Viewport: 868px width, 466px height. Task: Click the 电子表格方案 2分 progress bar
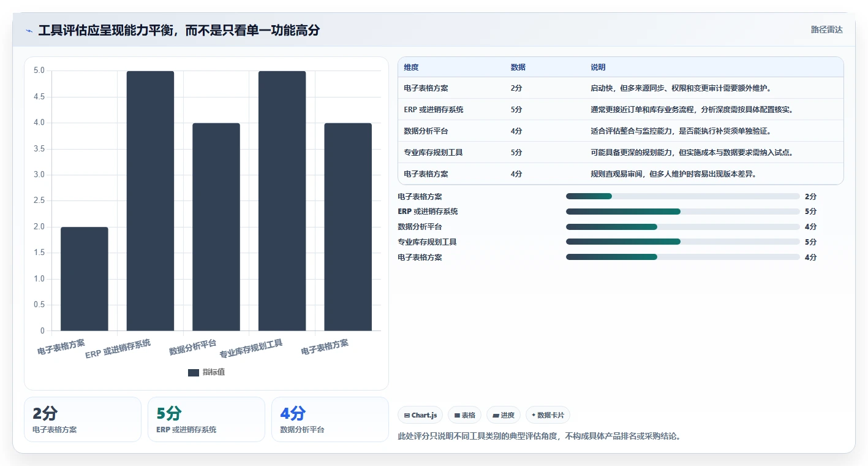[x=683, y=196]
